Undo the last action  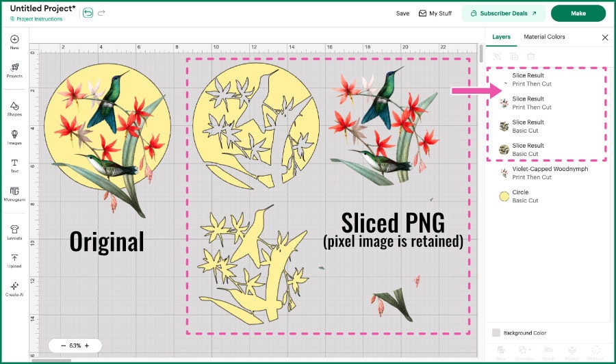[x=88, y=13]
